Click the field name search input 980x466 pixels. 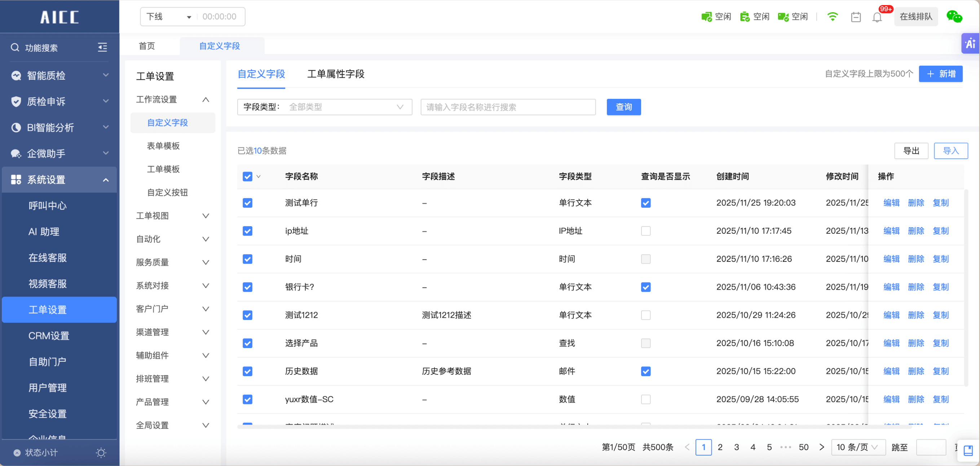pyautogui.click(x=508, y=107)
